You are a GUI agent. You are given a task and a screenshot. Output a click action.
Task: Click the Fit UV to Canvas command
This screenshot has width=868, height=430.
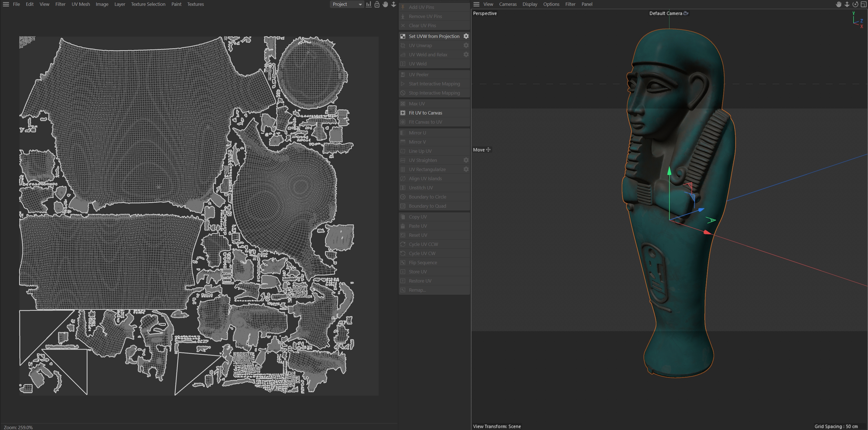click(x=425, y=113)
